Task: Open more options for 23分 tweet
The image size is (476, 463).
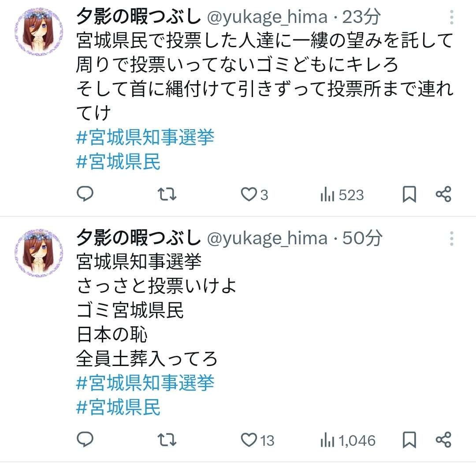Action: pyautogui.click(x=451, y=18)
